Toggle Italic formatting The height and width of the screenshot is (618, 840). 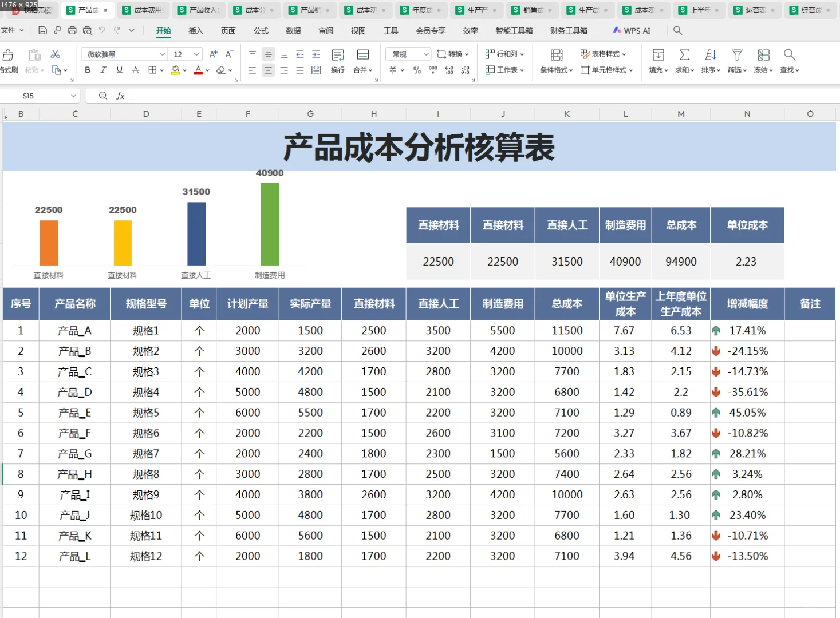tap(104, 70)
